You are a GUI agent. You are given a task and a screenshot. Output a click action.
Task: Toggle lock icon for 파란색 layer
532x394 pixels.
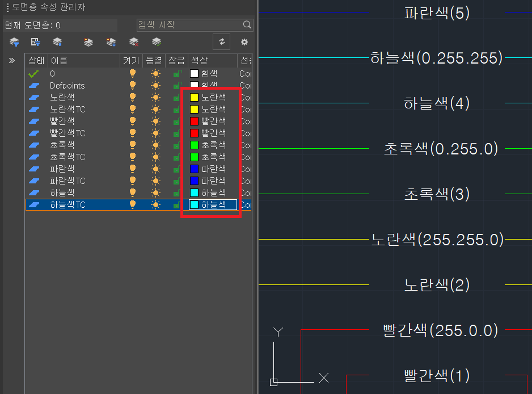click(176, 169)
